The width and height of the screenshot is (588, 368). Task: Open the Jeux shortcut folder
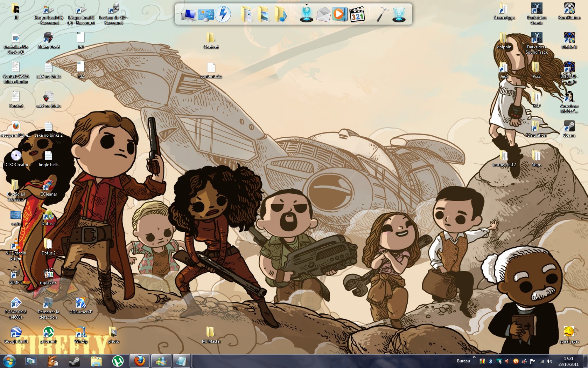click(504, 70)
